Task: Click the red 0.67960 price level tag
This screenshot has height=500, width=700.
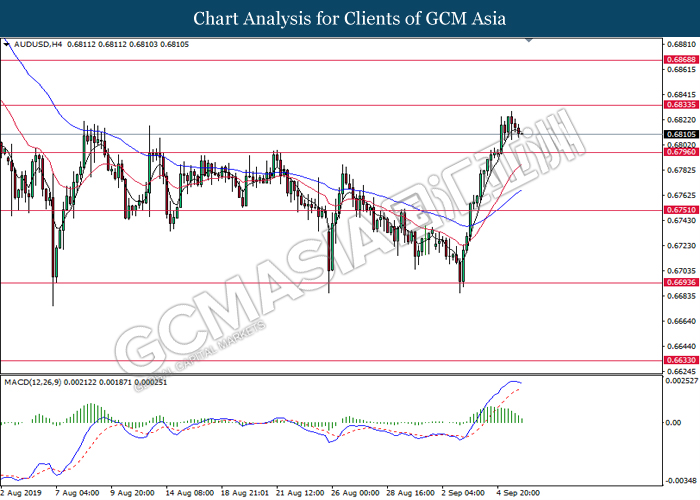Action: click(x=681, y=152)
